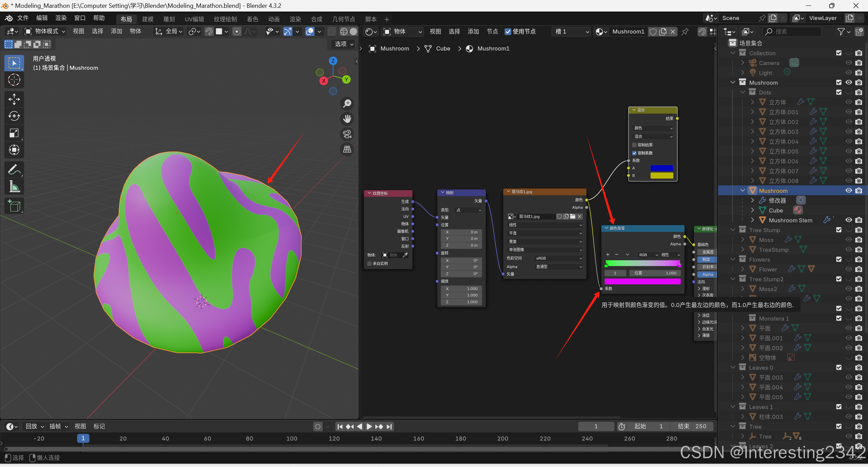Open the 渲染 menu
The height and width of the screenshot is (467, 868).
coord(61,18)
